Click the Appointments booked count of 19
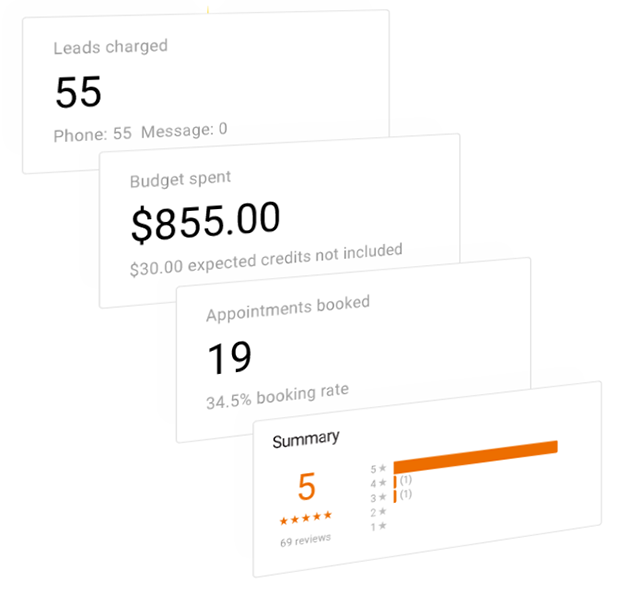This screenshot has height=594, width=628. (x=229, y=357)
